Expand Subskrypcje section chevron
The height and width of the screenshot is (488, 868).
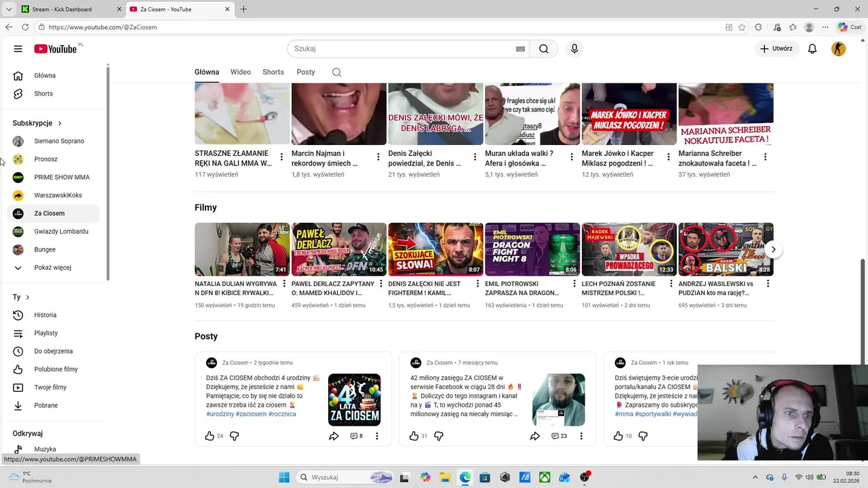[x=60, y=123]
